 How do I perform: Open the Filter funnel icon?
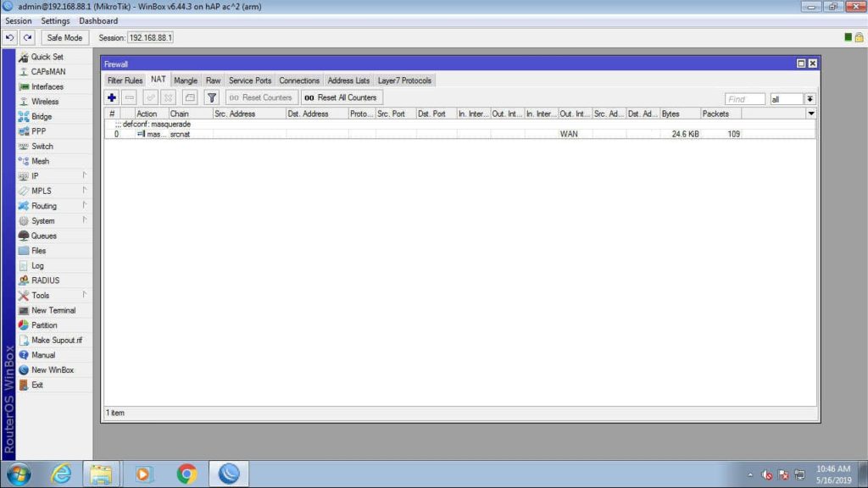(x=211, y=97)
